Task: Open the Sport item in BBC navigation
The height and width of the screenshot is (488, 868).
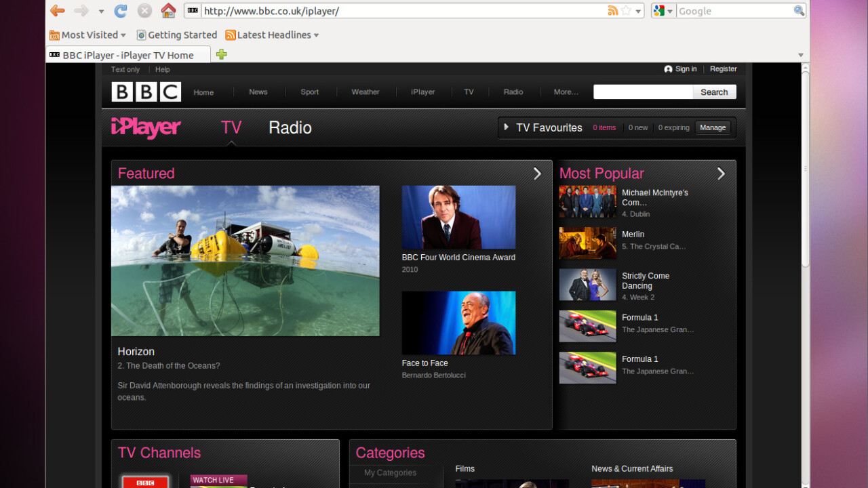Action: tap(310, 92)
